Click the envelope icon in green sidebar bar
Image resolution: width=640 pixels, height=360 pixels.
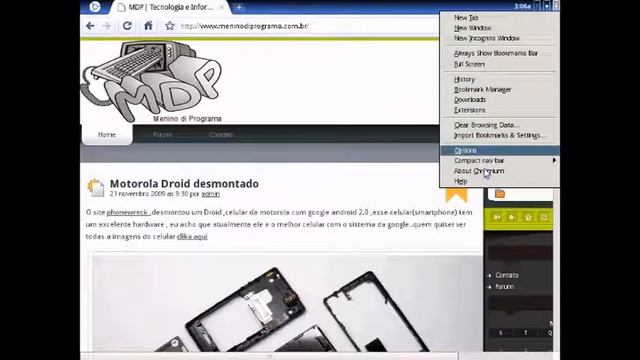(544, 217)
